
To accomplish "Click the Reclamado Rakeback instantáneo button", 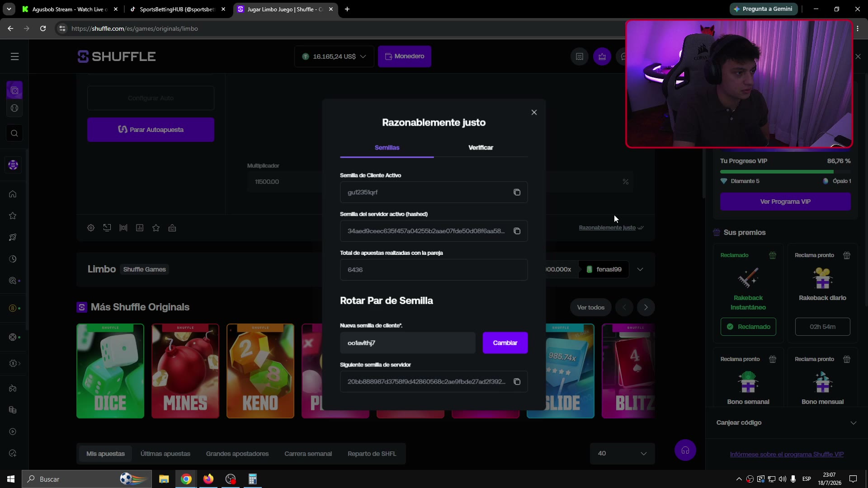I will click(748, 327).
